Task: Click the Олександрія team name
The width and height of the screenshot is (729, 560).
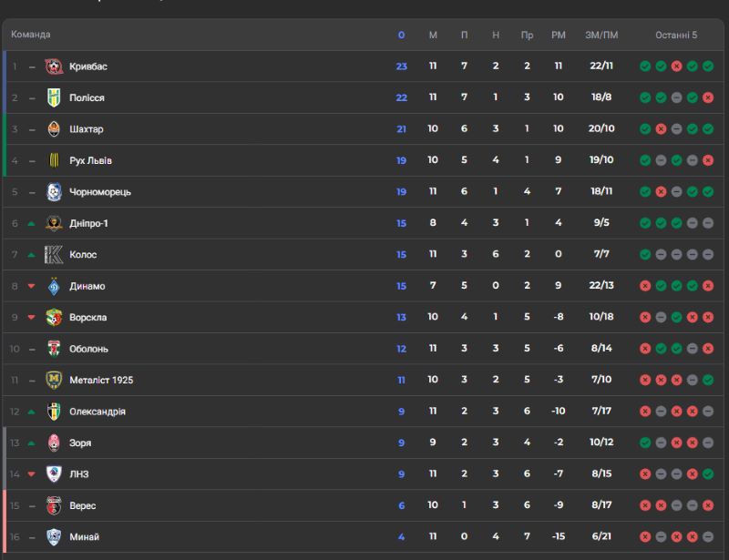Action: pyautogui.click(x=98, y=412)
